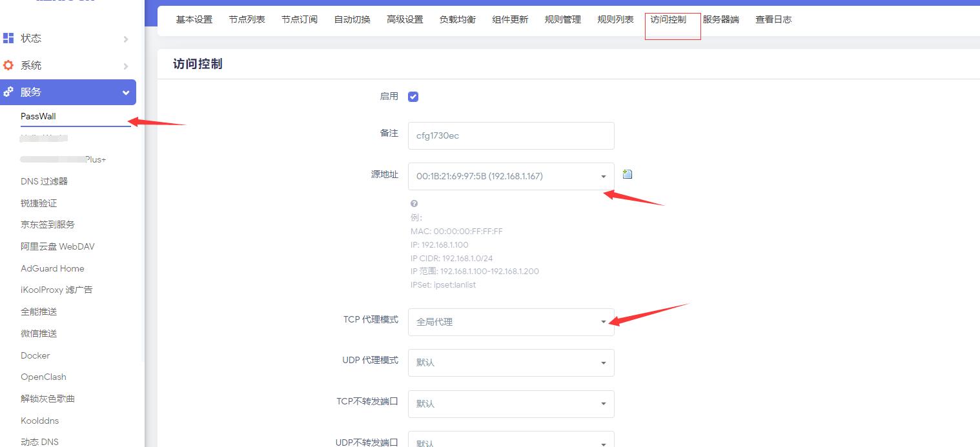
Task: Switch to the 高级设置 tab
Action: coord(405,19)
